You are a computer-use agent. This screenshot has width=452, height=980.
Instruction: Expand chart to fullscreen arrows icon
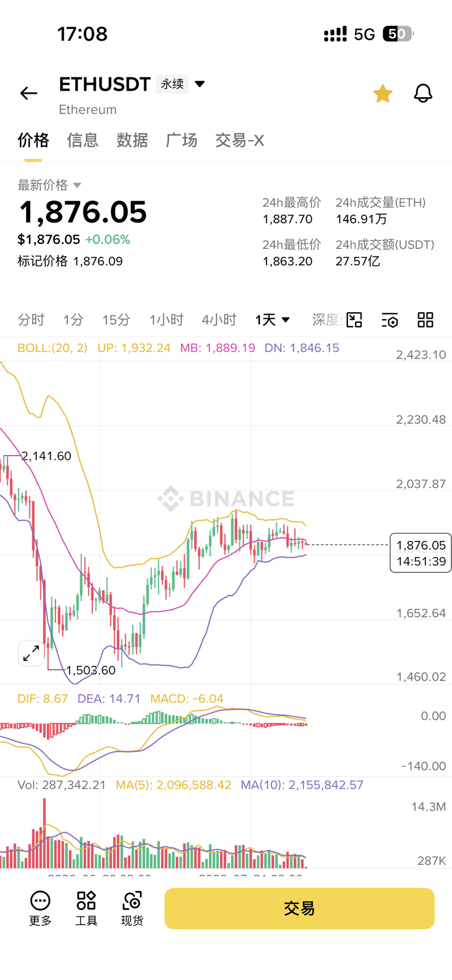click(31, 653)
